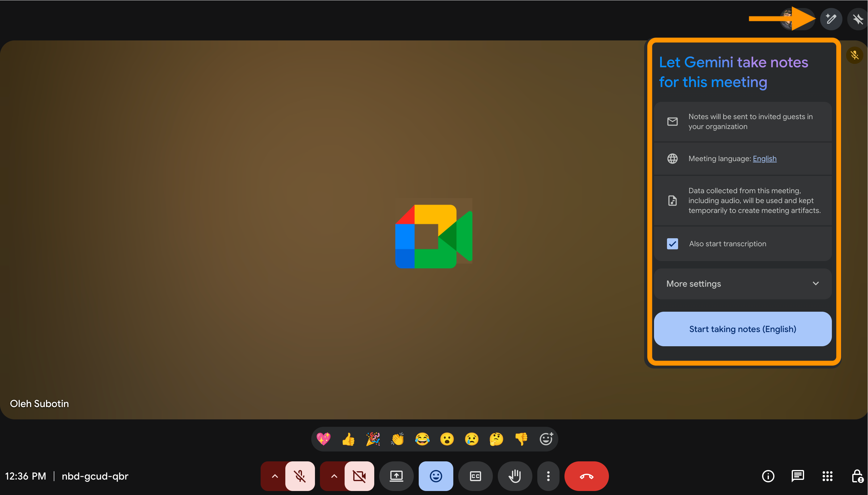Open the Gemini take notes pencil icon
The height and width of the screenshot is (495, 868).
pyautogui.click(x=831, y=19)
